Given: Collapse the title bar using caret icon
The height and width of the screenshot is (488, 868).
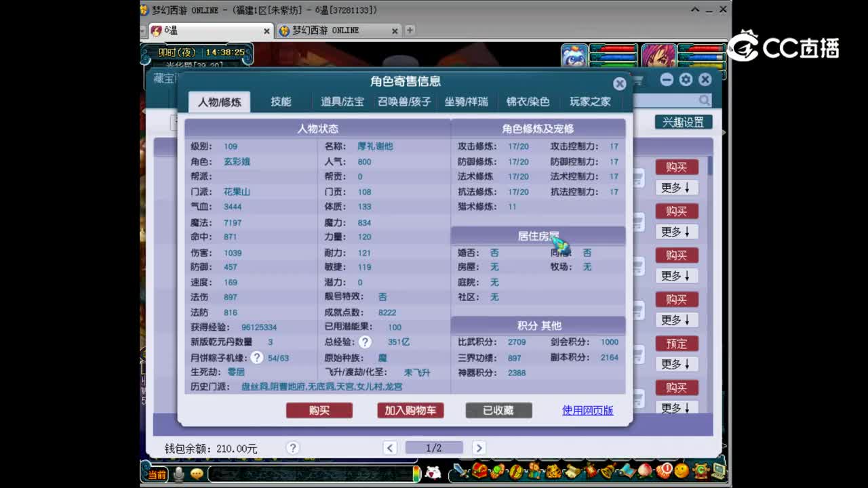Looking at the screenshot, I should tap(695, 9).
